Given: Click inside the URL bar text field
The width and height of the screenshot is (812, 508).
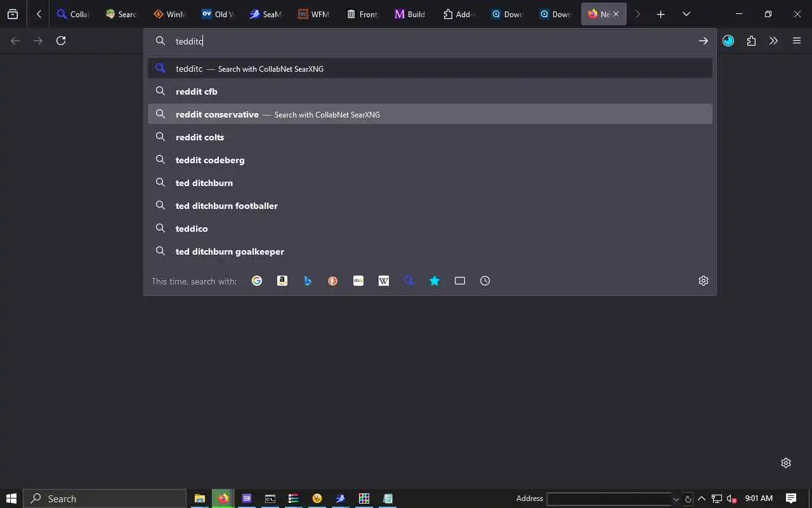Looking at the screenshot, I should pos(431,41).
